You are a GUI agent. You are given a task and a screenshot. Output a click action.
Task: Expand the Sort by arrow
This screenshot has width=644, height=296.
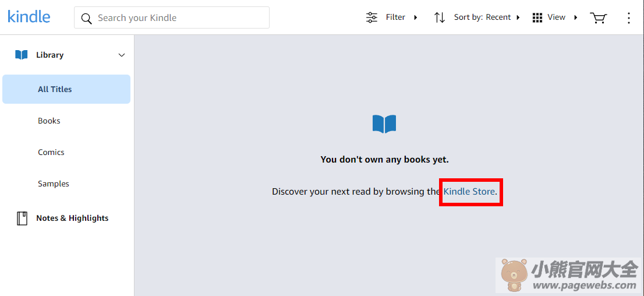(518, 17)
